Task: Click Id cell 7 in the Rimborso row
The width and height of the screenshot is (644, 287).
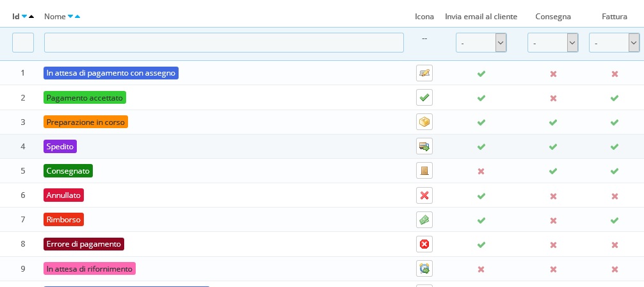Action: point(23,219)
